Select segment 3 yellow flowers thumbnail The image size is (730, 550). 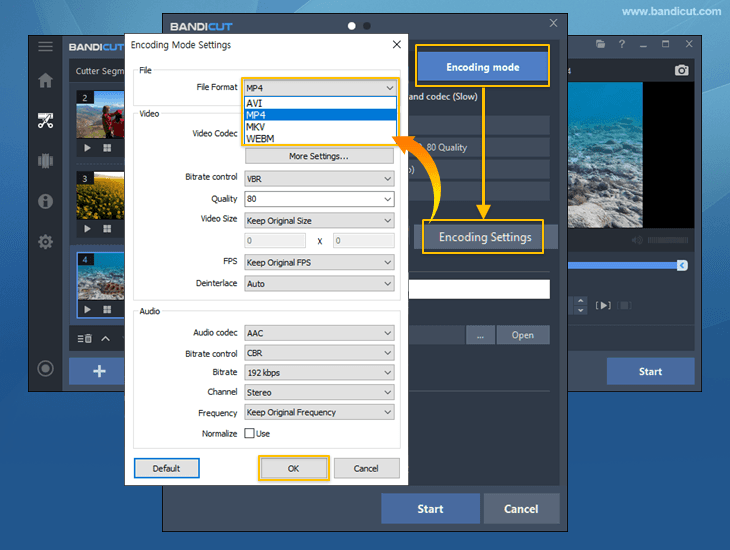tap(100, 196)
